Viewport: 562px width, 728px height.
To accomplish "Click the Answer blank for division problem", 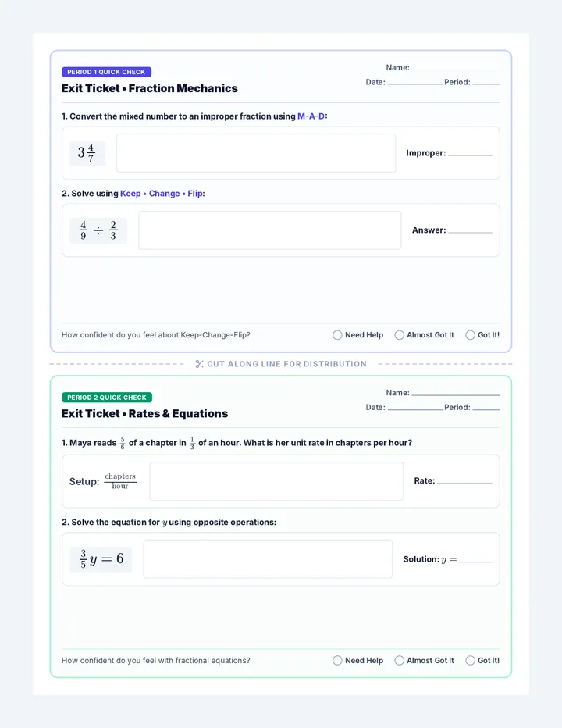I will tap(470, 231).
